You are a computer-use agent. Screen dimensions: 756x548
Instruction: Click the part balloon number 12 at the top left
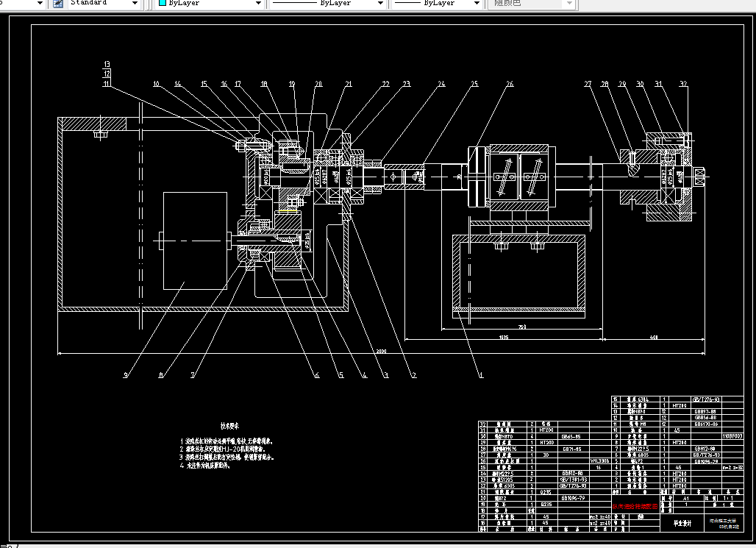(x=107, y=74)
